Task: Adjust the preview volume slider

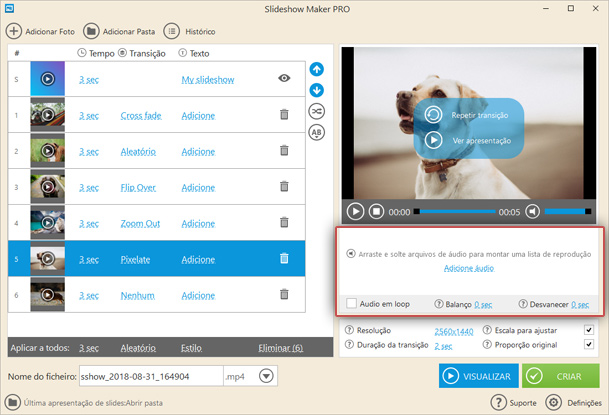Action: coord(568,212)
